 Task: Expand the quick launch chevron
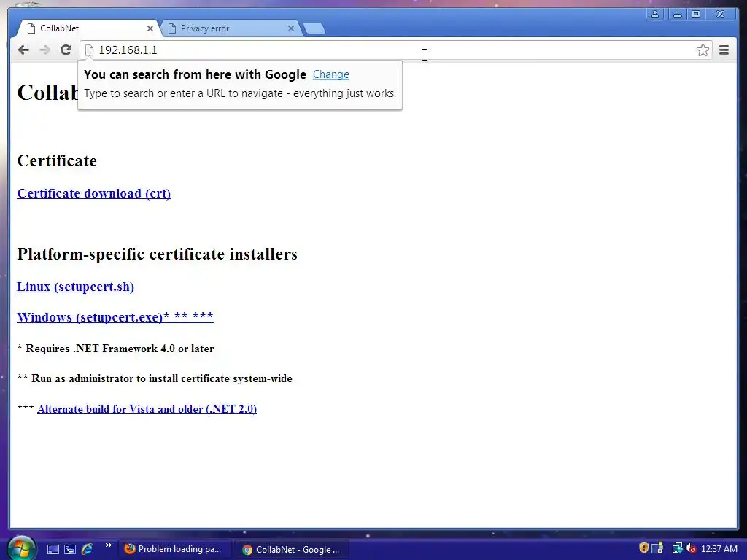coord(109,545)
